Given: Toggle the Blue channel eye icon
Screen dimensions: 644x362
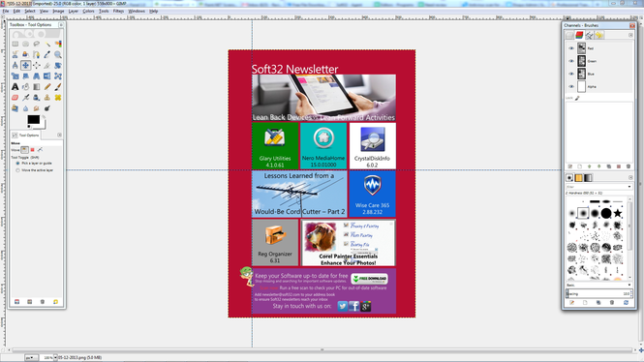Looking at the screenshot, I should [x=571, y=74].
